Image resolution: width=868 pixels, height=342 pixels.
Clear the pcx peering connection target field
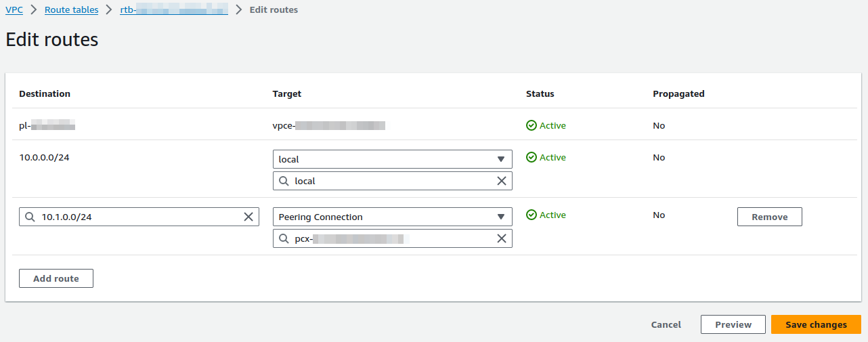502,238
